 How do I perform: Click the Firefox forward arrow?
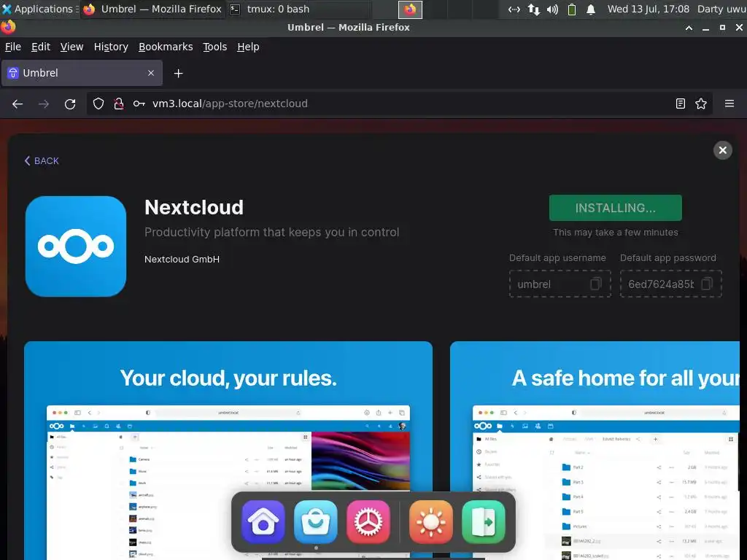[44, 104]
